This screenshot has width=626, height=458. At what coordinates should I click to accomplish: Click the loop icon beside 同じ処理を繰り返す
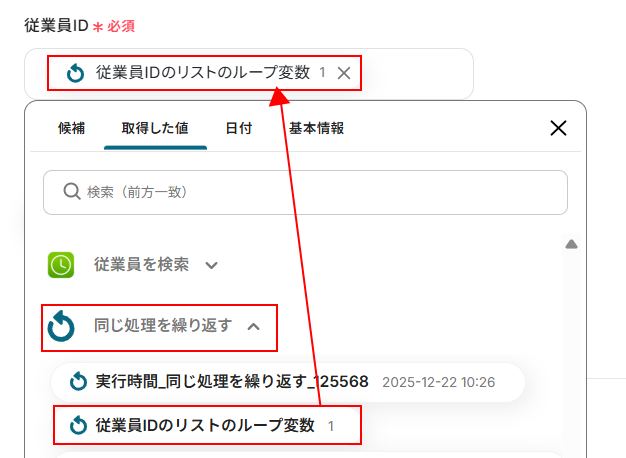61,327
